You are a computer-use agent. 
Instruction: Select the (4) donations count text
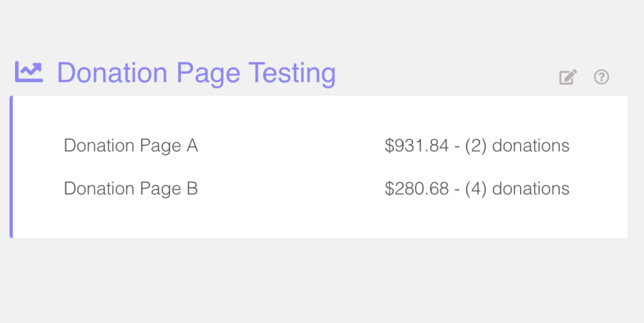tap(517, 189)
